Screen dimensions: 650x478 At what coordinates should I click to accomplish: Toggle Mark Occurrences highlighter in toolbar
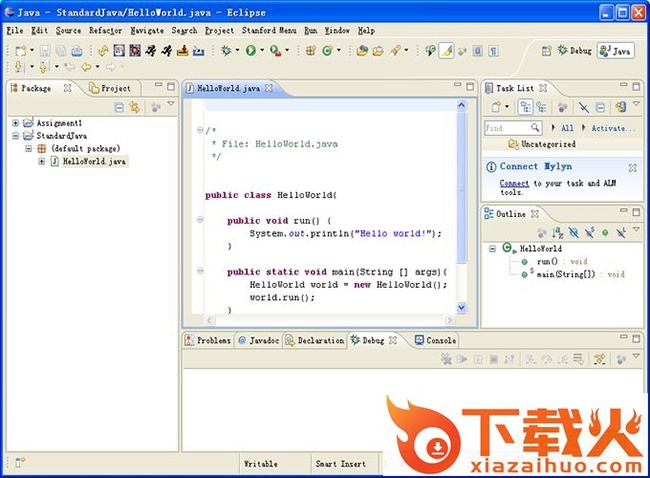(x=446, y=51)
